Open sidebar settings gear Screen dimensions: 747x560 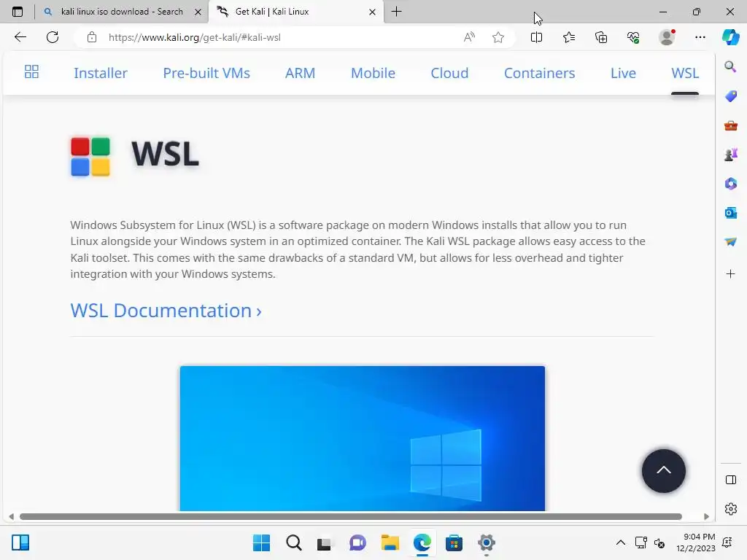730,509
